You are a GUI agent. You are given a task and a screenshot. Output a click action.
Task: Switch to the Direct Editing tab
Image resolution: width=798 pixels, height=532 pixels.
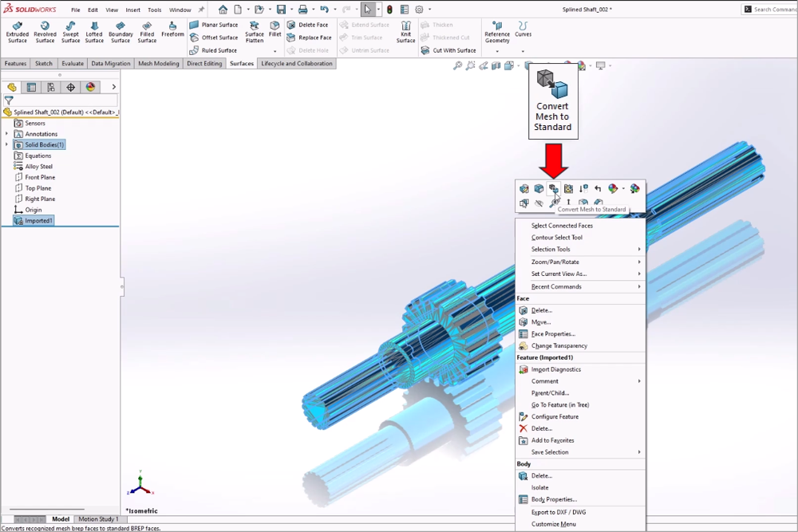point(204,64)
